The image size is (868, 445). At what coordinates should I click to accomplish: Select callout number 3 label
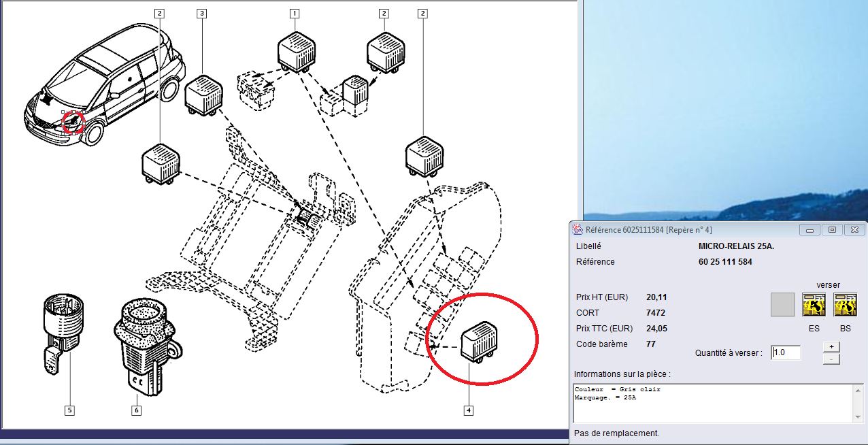click(202, 13)
